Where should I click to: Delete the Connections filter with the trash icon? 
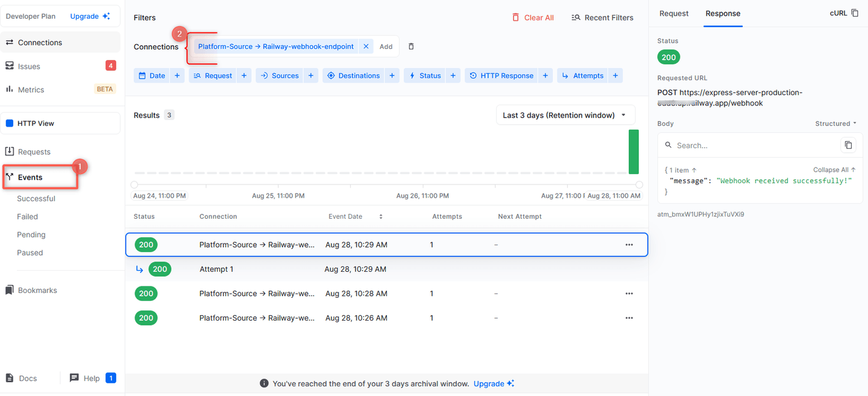[410, 46]
